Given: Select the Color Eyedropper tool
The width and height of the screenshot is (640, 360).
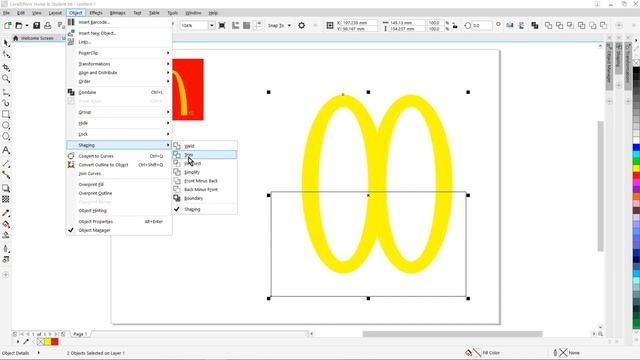Looking at the screenshot, I should pyautogui.click(x=6, y=213).
